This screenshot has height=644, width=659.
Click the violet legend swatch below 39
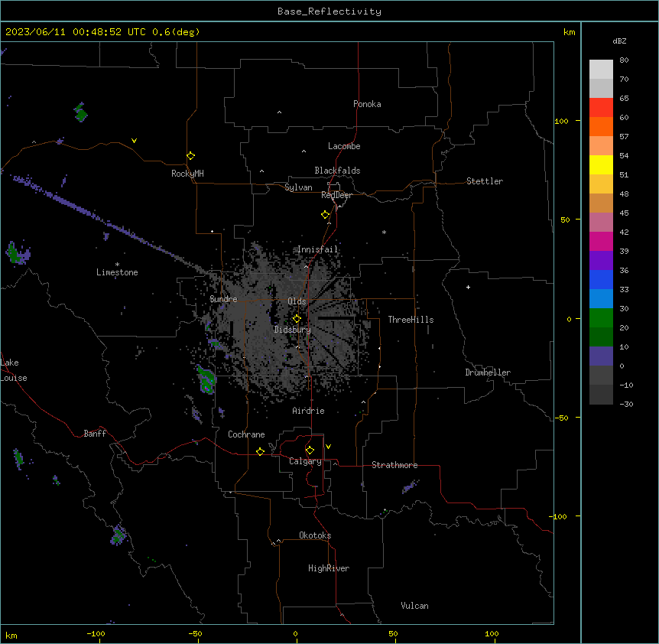[x=601, y=261]
